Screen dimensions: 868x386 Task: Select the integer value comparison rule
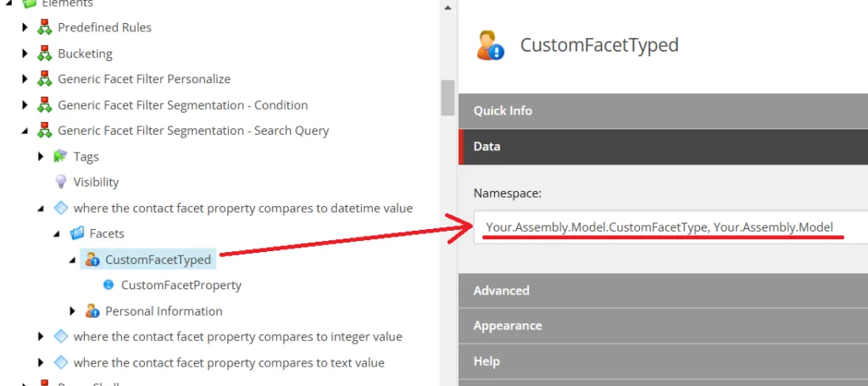238,336
